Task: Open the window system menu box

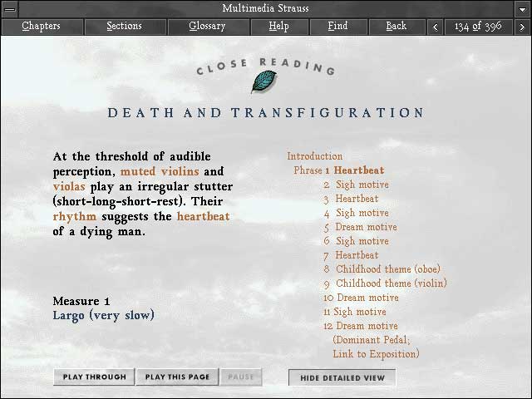Action: [9, 9]
